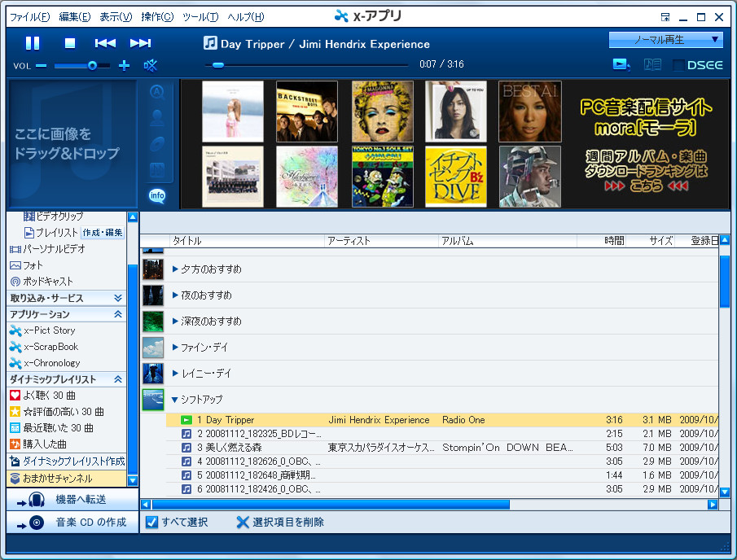737x560 pixels.
Task: Skip to the next track
Action: pos(140,43)
